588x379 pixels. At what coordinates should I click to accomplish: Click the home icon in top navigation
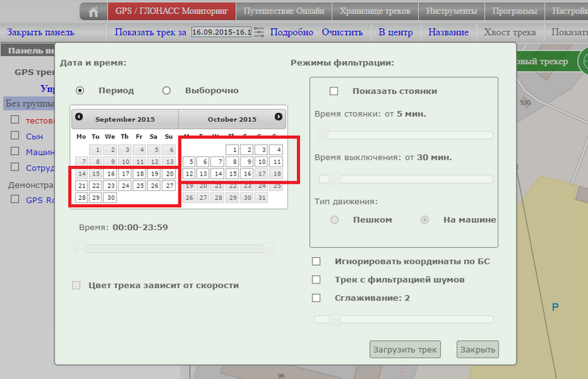pos(93,12)
